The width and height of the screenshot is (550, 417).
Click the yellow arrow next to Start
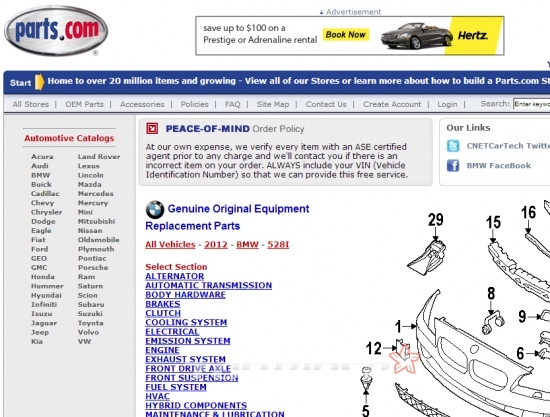pos(40,82)
